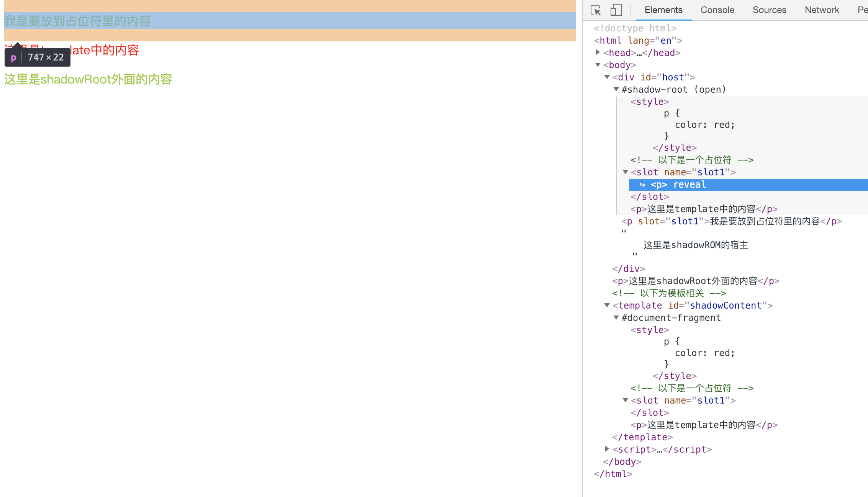868x497 pixels.
Task: Collapse the #shadow-root (open) node
Action: click(x=616, y=89)
